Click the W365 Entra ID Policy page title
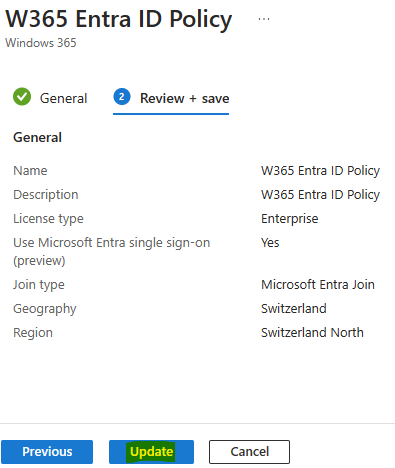 pos(118,19)
